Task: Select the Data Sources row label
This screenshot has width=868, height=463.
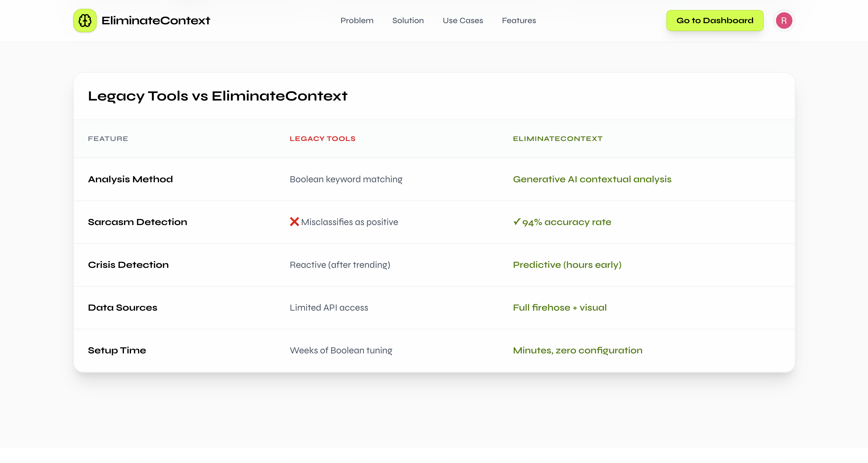Action: (x=123, y=307)
